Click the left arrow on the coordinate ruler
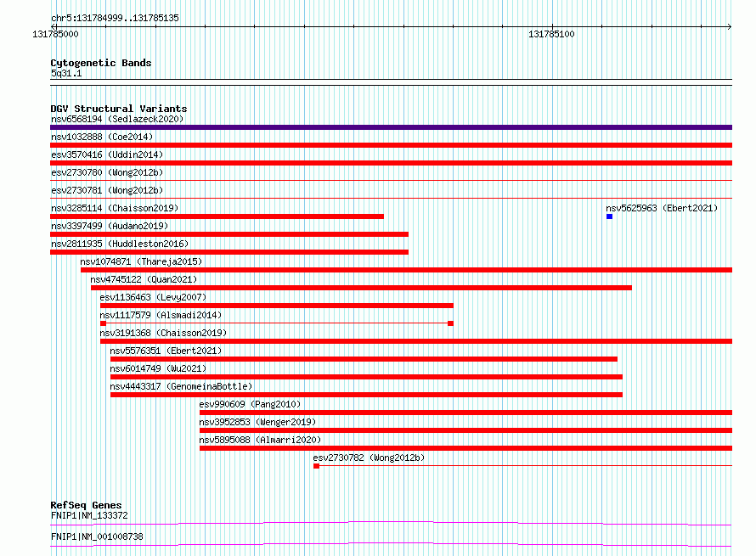 pos(53,26)
